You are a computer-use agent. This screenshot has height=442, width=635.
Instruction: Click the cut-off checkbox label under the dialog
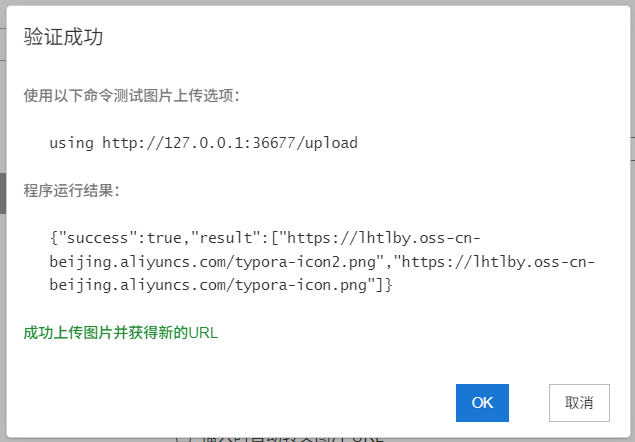coord(292,439)
